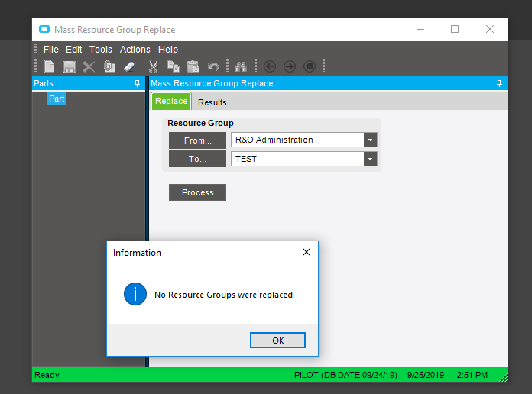Click the application icon in title bar
The image size is (532, 394).
[44, 30]
